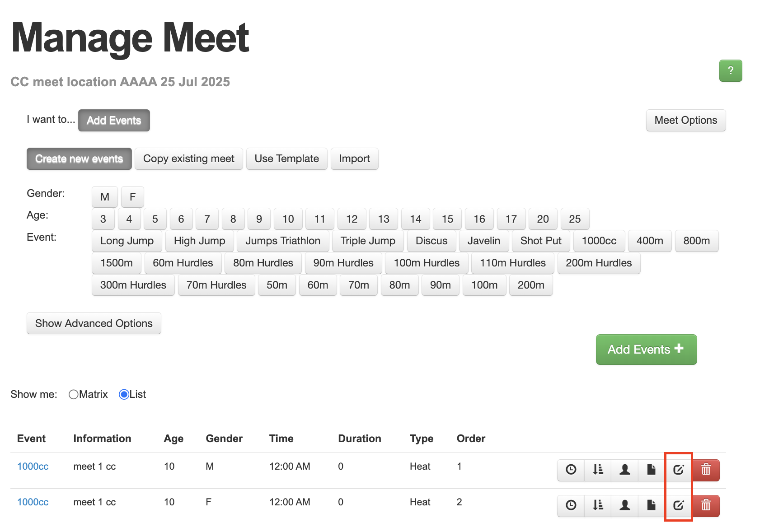769x532 pixels.
Task: Select the 200m event button
Action: [531, 285]
